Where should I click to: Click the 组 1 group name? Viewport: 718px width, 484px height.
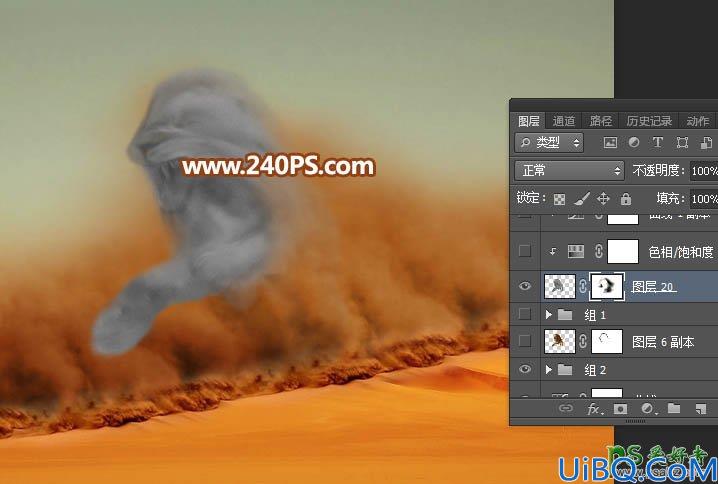point(595,315)
